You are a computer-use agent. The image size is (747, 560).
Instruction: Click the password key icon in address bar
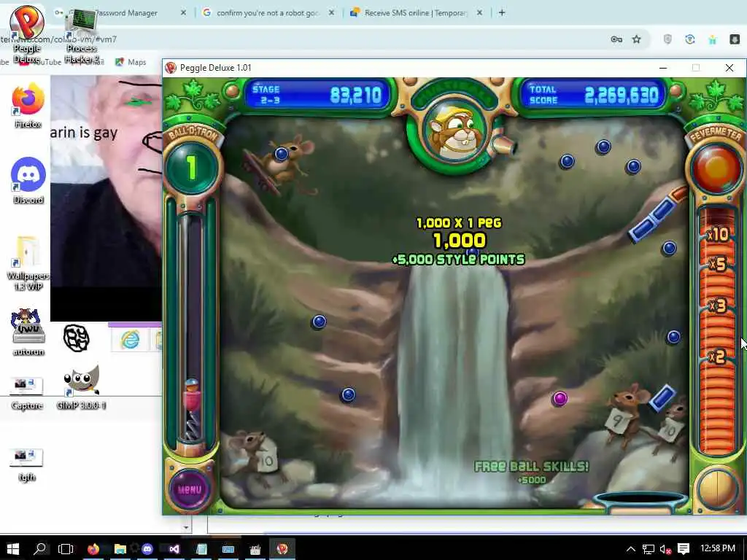tap(616, 39)
